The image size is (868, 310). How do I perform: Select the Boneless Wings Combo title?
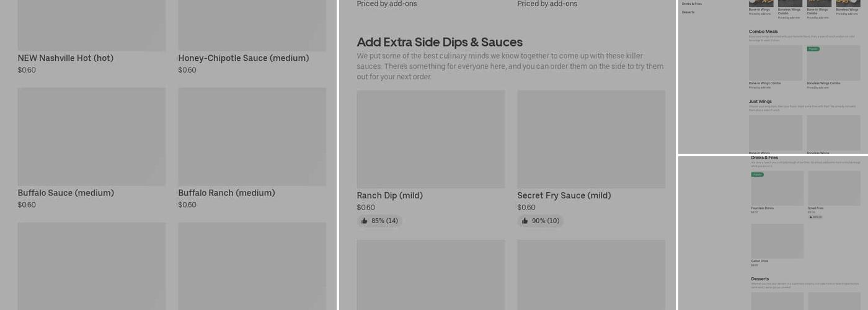pos(823,83)
